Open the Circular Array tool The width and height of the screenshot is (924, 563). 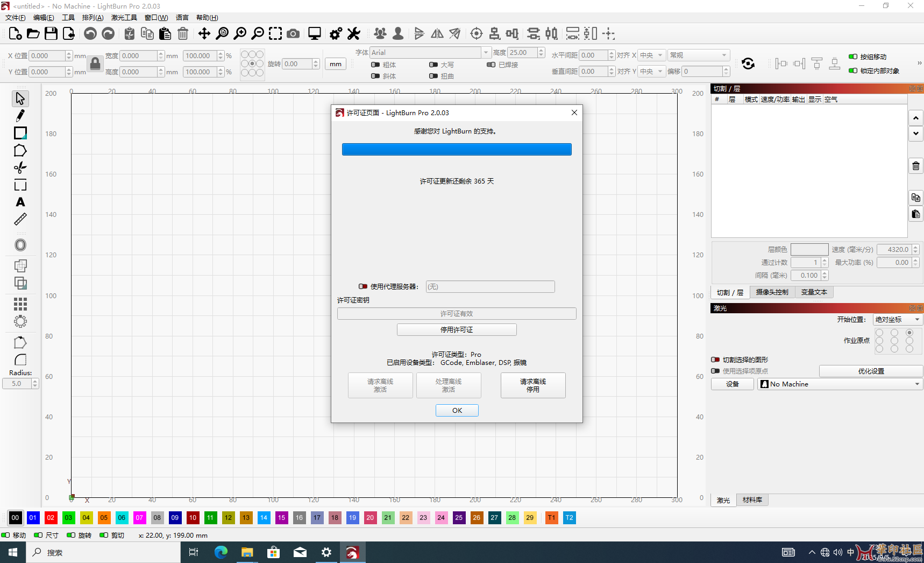coord(20,322)
